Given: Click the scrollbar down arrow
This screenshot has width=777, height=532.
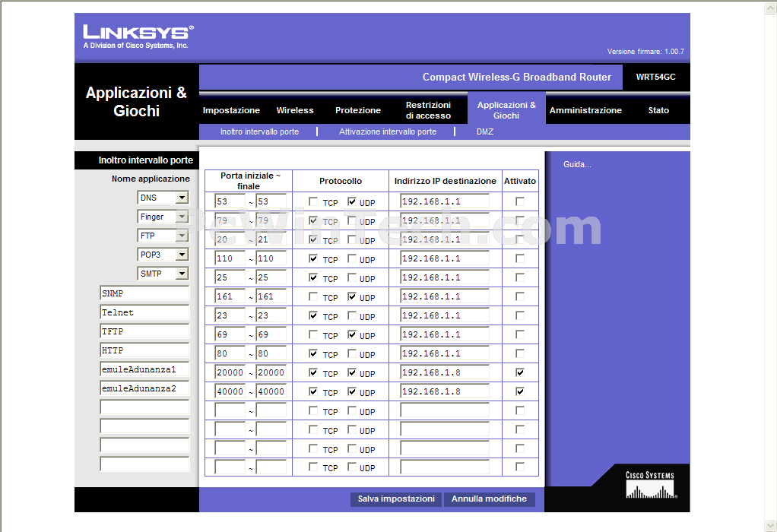Looking at the screenshot, I should pyautogui.click(x=771, y=525).
